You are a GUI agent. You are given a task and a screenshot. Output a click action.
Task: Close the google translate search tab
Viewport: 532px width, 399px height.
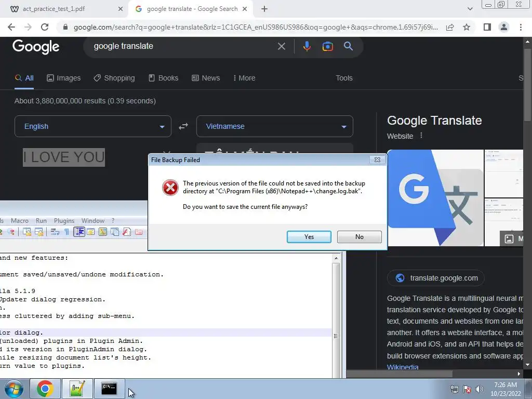tap(245, 9)
